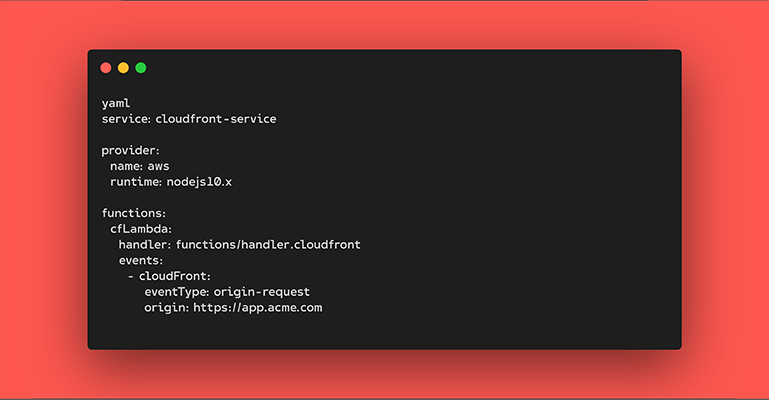Image resolution: width=769 pixels, height=400 pixels.
Task: Click the 'cfLambda:' function name
Action: pyautogui.click(x=141, y=229)
